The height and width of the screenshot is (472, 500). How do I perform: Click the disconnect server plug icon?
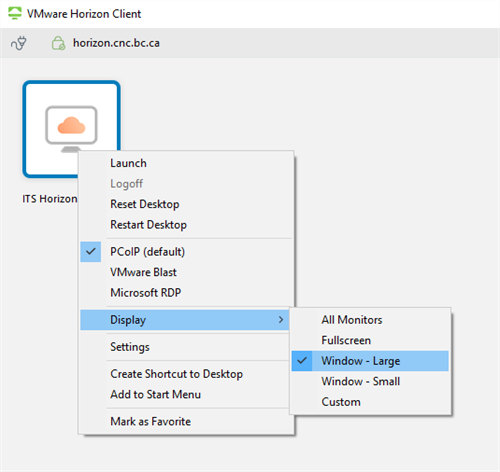click(19, 43)
